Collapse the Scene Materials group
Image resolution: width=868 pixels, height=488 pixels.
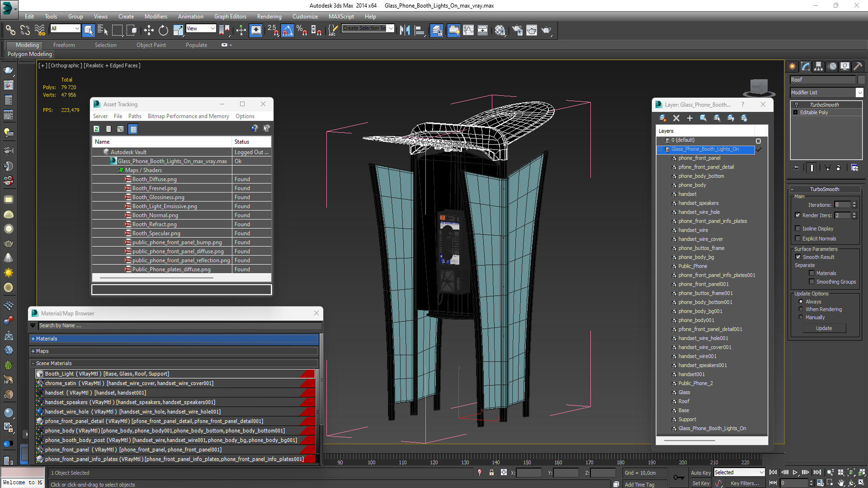tap(175, 363)
